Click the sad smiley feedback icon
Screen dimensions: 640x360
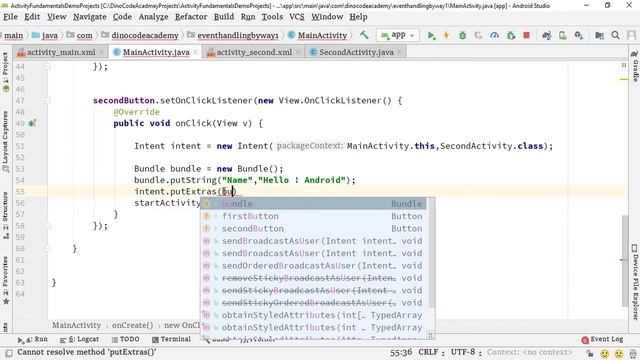click(x=619, y=353)
